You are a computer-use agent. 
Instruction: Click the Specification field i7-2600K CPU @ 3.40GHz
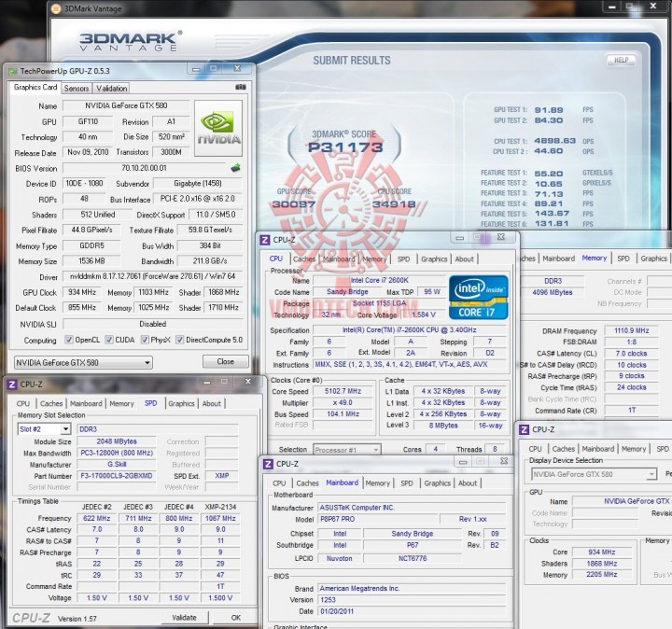coord(410,330)
